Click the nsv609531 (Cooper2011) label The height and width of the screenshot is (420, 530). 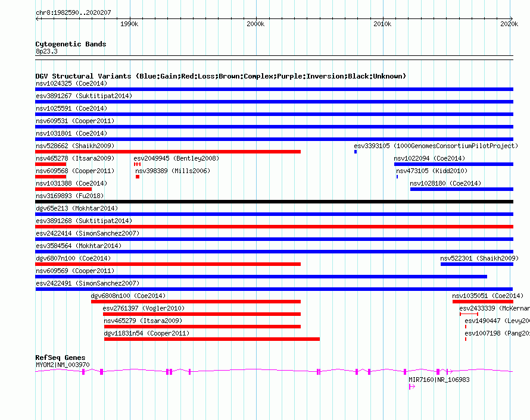pos(75,121)
